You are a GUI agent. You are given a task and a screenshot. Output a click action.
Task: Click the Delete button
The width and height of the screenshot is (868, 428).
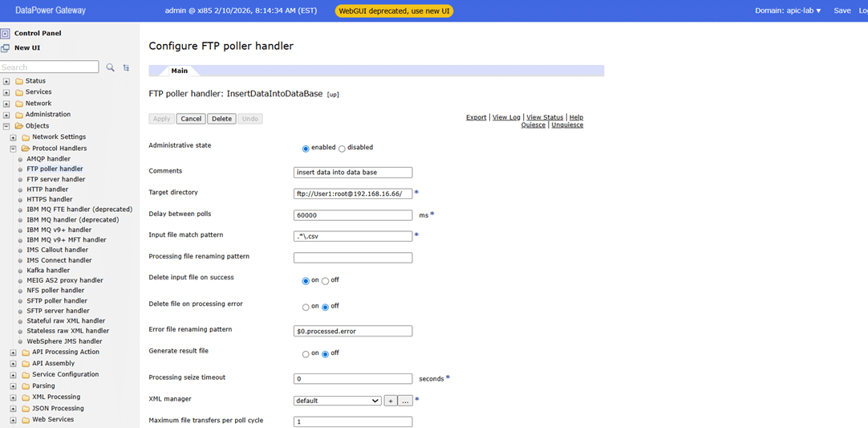221,119
